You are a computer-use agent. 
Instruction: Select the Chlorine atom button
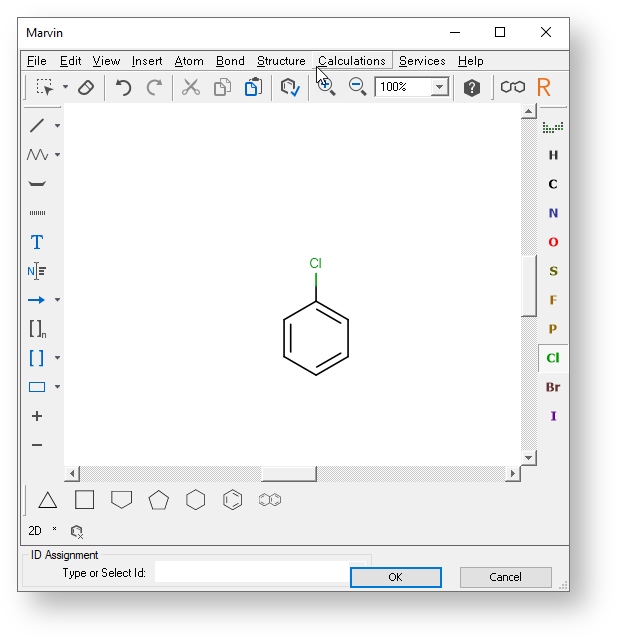[553, 358]
